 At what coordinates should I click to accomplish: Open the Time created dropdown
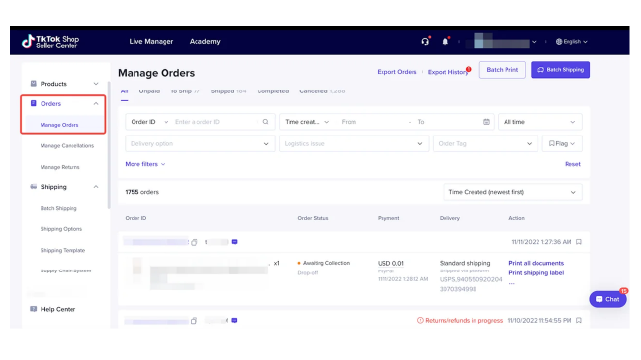[x=307, y=122]
